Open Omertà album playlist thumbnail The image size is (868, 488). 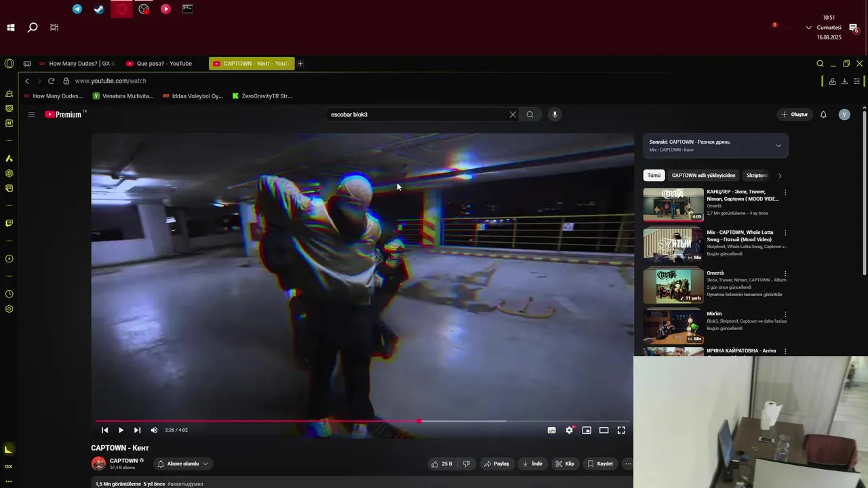(673, 286)
